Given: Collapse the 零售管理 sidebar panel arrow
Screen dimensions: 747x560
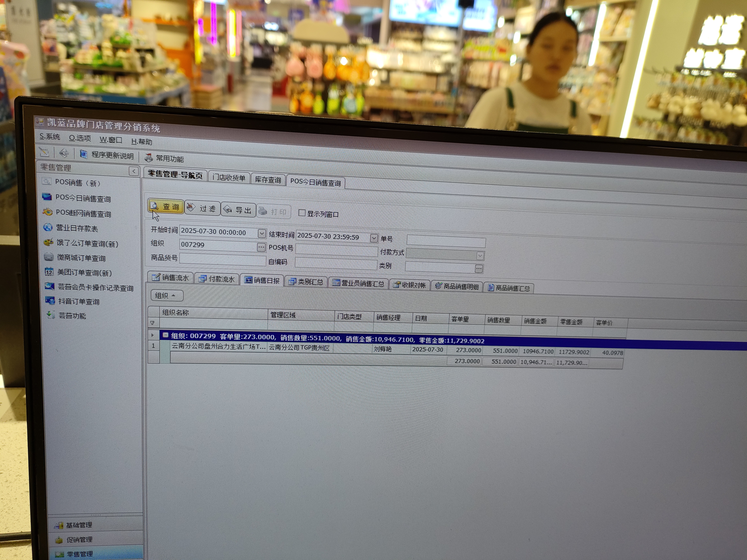Looking at the screenshot, I should pyautogui.click(x=134, y=171).
